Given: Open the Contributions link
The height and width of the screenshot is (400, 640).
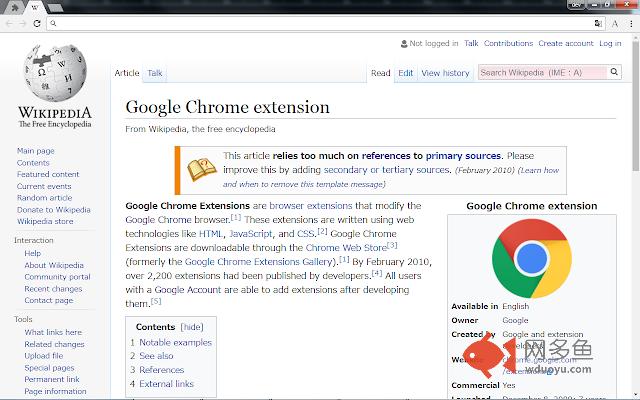Looking at the screenshot, I should pos(508,43).
